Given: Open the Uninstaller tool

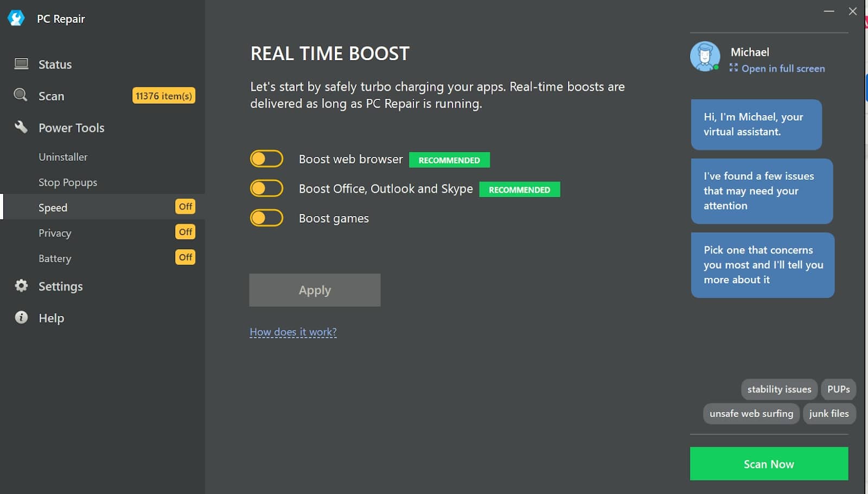Looking at the screenshot, I should [63, 157].
